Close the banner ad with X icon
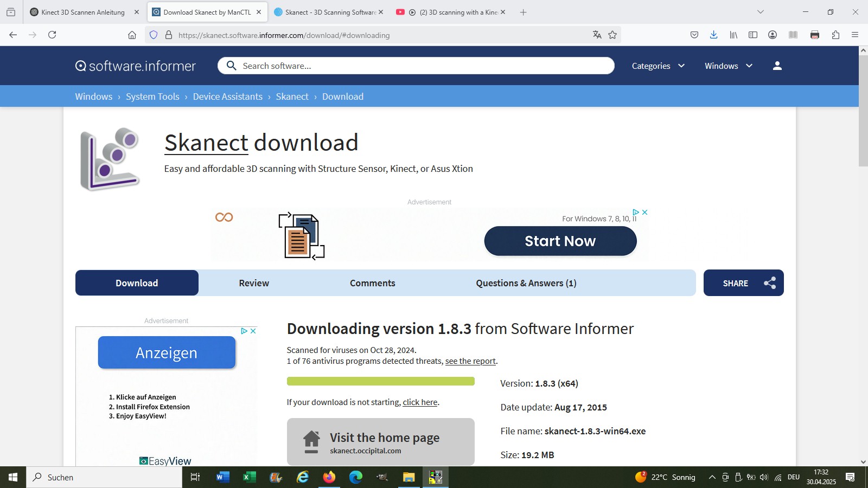Screen dimensions: 868x488 point(644,212)
